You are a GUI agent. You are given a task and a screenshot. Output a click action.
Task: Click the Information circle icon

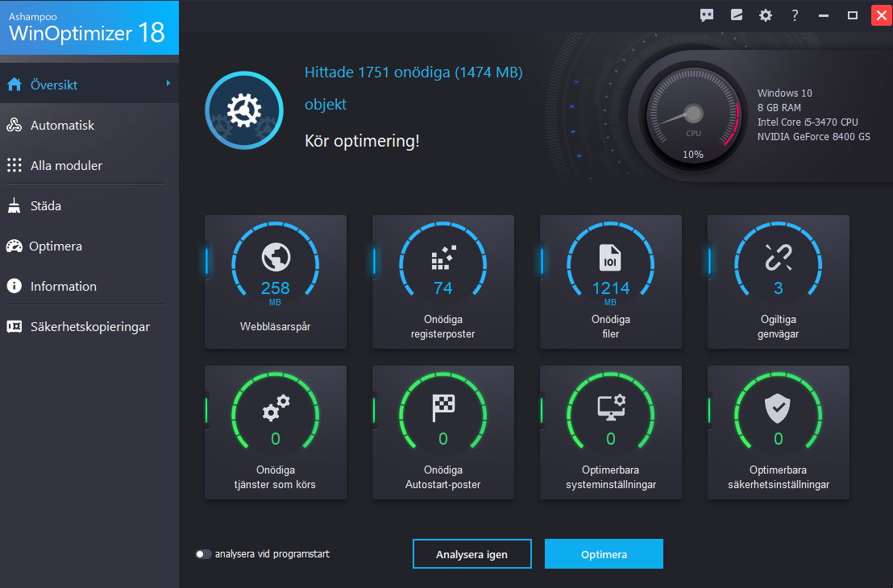tap(15, 286)
